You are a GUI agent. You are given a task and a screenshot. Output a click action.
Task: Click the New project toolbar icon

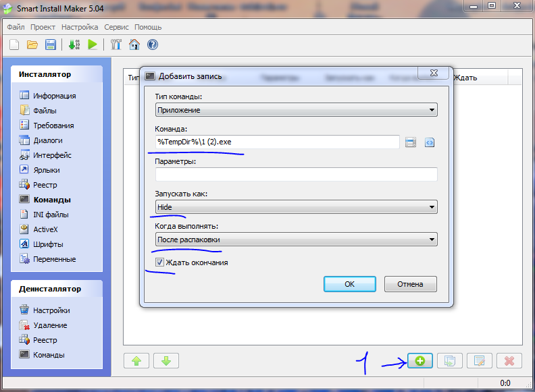[x=15, y=45]
